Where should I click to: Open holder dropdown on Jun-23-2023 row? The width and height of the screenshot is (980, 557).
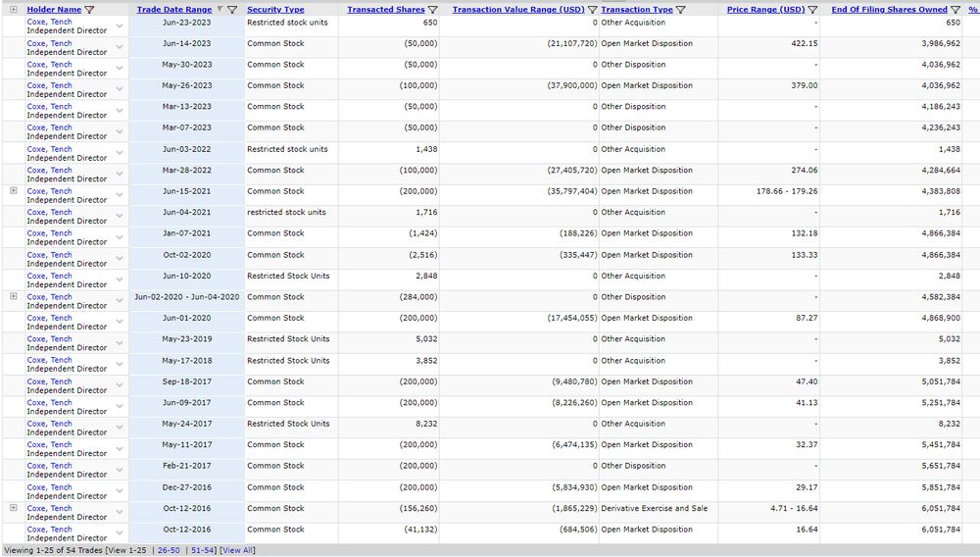click(x=120, y=26)
